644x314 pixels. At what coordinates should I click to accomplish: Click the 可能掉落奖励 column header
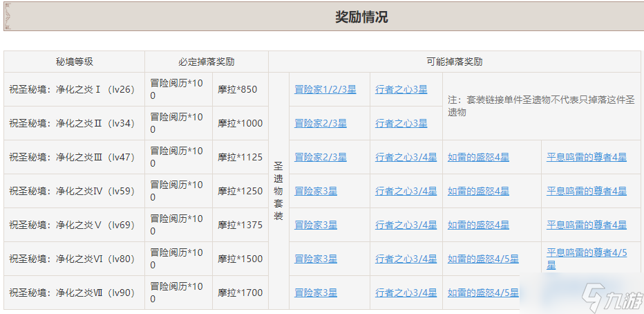455,62
